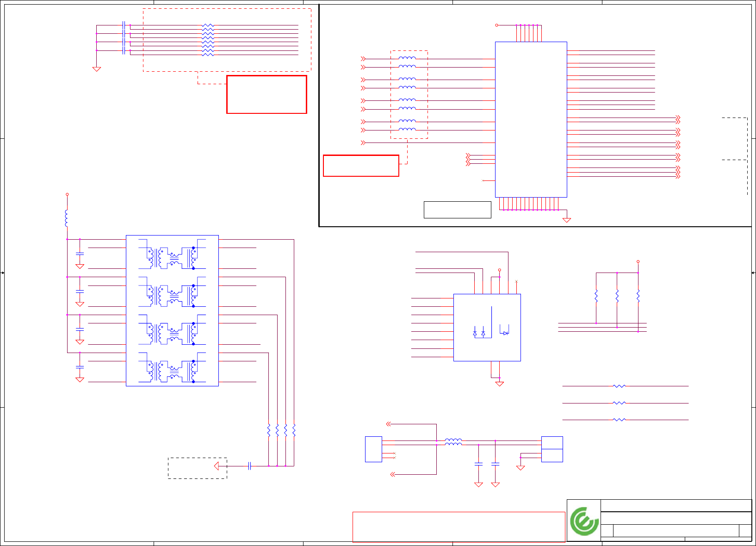Select the ground symbol beside the right connector box
The image size is (756, 546).
pos(521,468)
